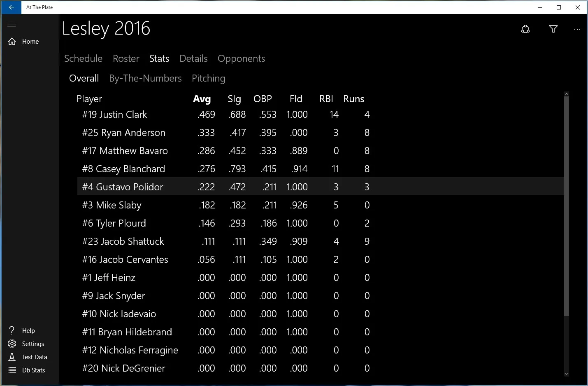588x386 pixels.
Task: Sort by the Player column header
Action: click(x=89, y=99)
